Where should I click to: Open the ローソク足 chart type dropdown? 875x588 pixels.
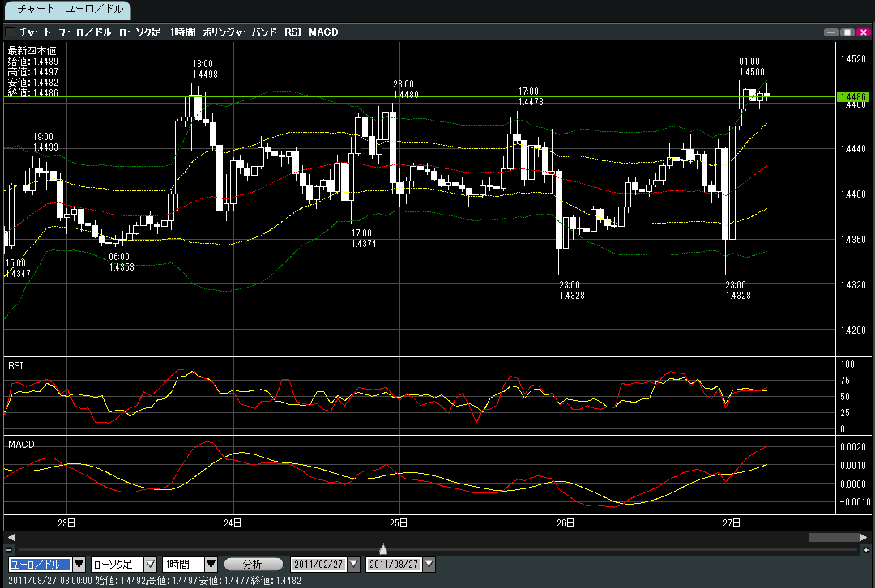150,565
